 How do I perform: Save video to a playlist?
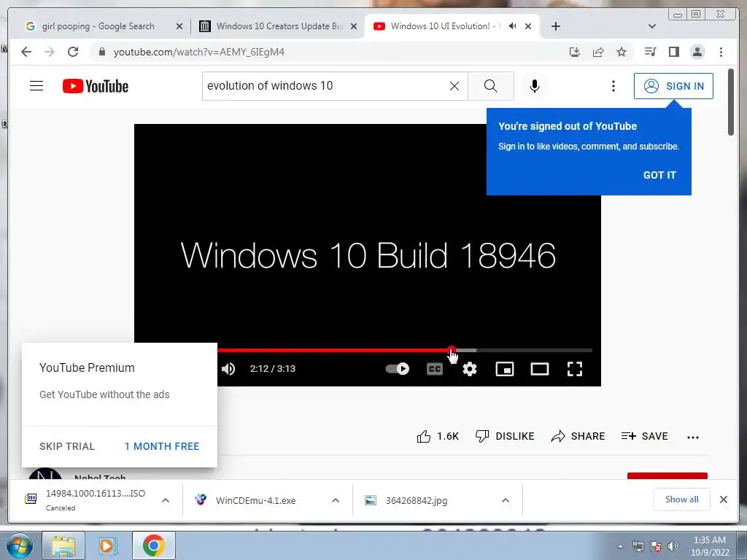coord(645,436)
